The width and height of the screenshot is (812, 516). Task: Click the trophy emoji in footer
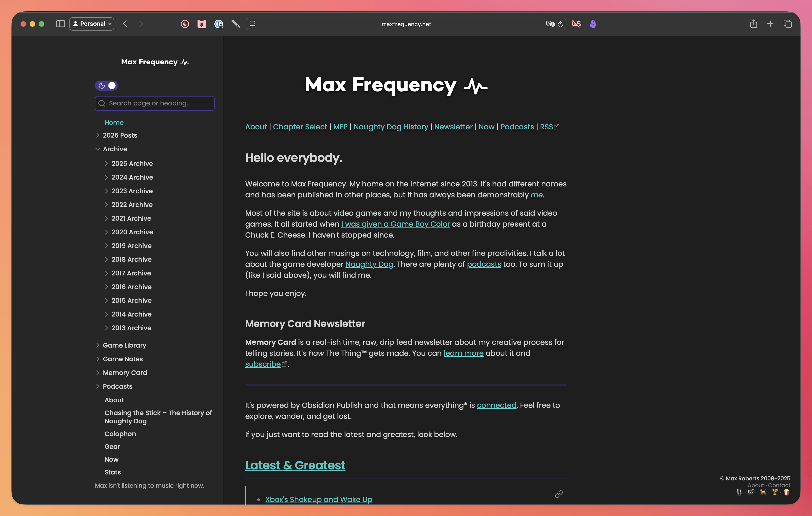click(775, 492)
